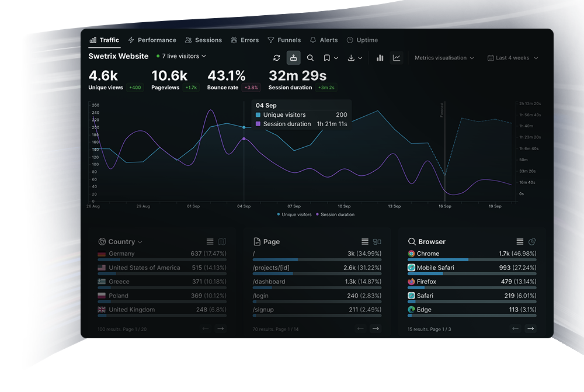Screen dimensions: 584x392
Task: Switch to the Alerts tab
Action: [324, 40]
